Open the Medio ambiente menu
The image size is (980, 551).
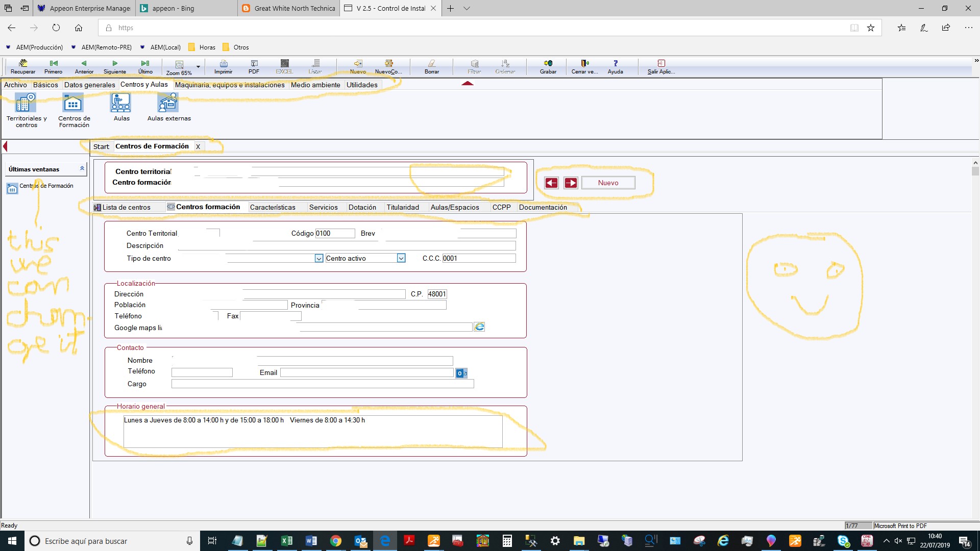[315, 85]
